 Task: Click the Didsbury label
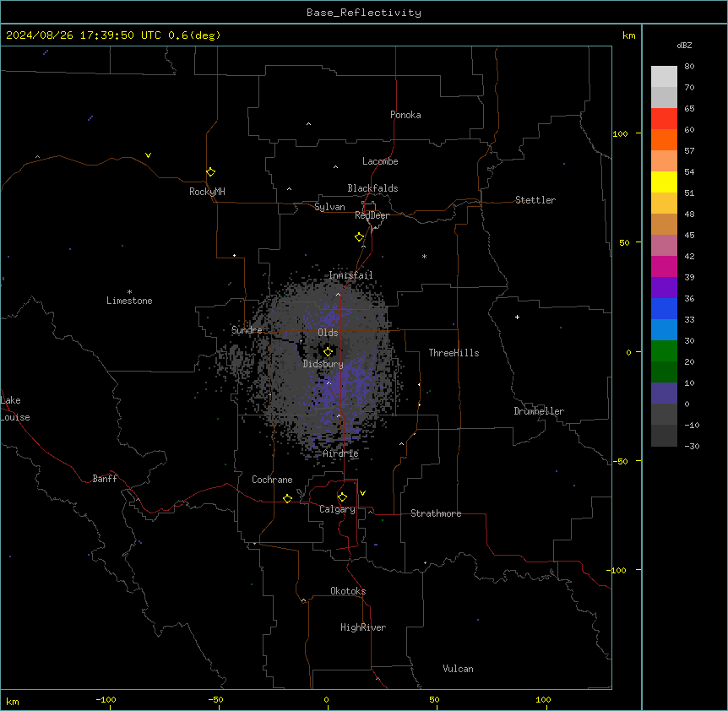click(323, 364)
